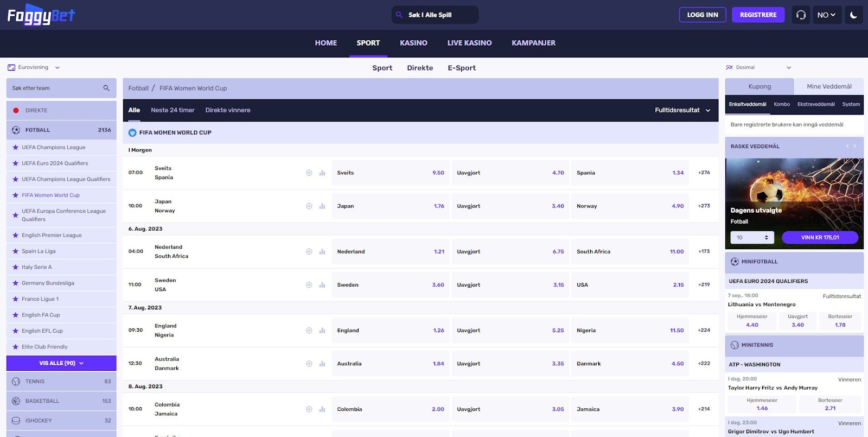Click the plus icon for Australia vs Danmark
Viewport: 868px width, 437px height.
(x=309, y=364)
